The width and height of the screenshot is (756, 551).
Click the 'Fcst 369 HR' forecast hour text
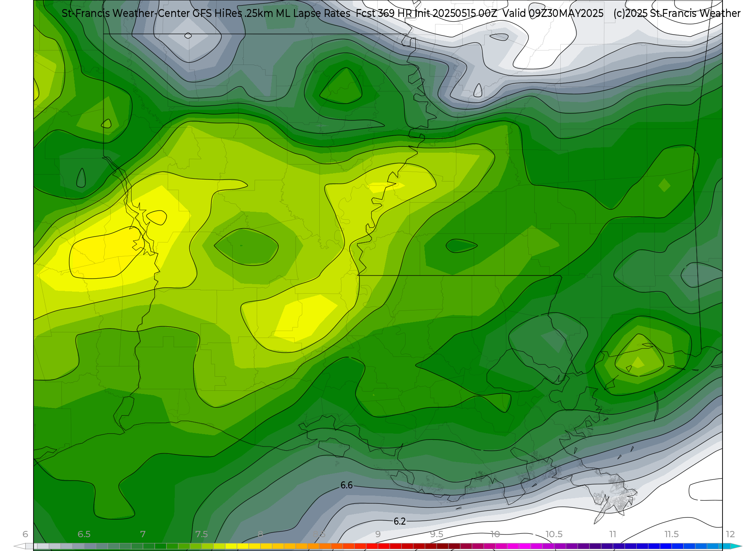click(384, 13)
